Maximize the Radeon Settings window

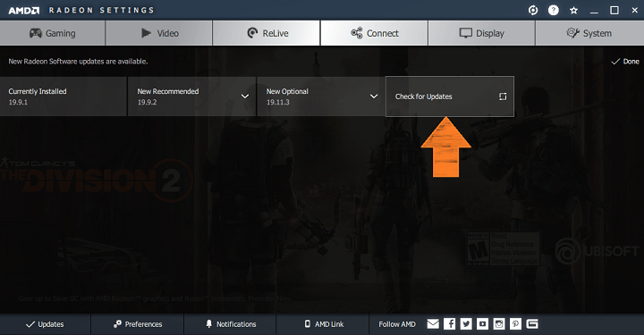point(614,10)
